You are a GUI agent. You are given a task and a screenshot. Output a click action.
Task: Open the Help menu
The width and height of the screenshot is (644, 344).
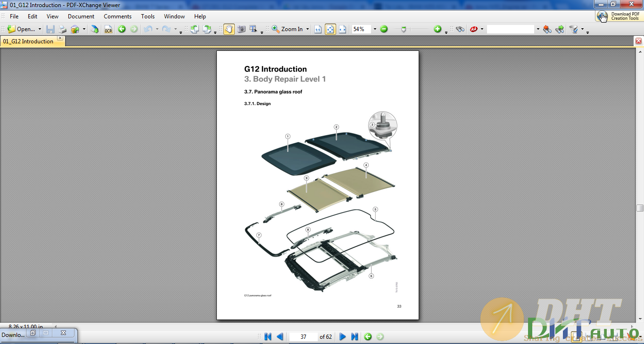tap(200, 16)
